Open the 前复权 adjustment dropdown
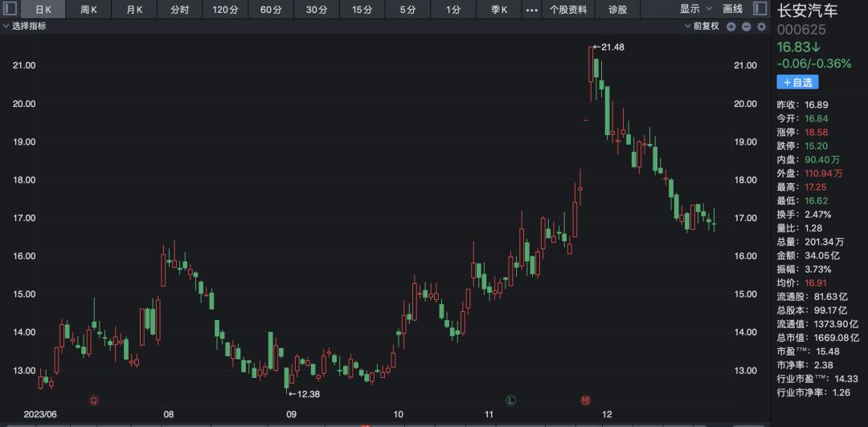The width and height of the screenshot is (868, 427). [704, 27]
